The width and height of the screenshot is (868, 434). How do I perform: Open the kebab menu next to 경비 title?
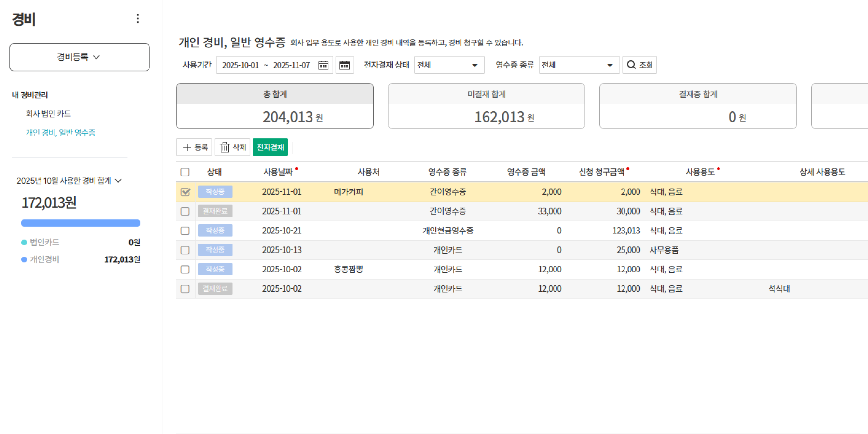click(x=138, y=18)
